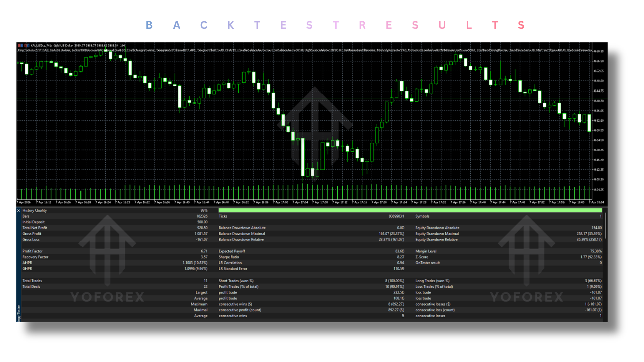
Task: Click the 'Total Deals' label
Action: (x=31, y=287)
